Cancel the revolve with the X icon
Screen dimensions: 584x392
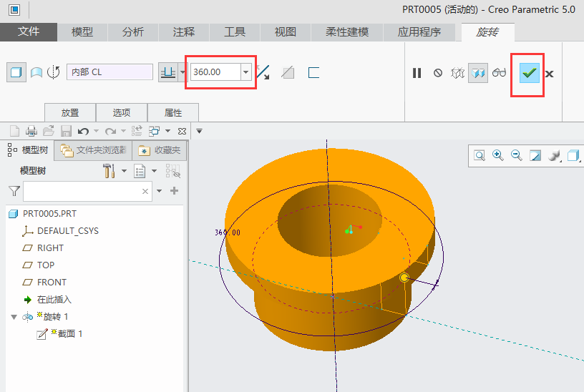[x=550, y=74]
